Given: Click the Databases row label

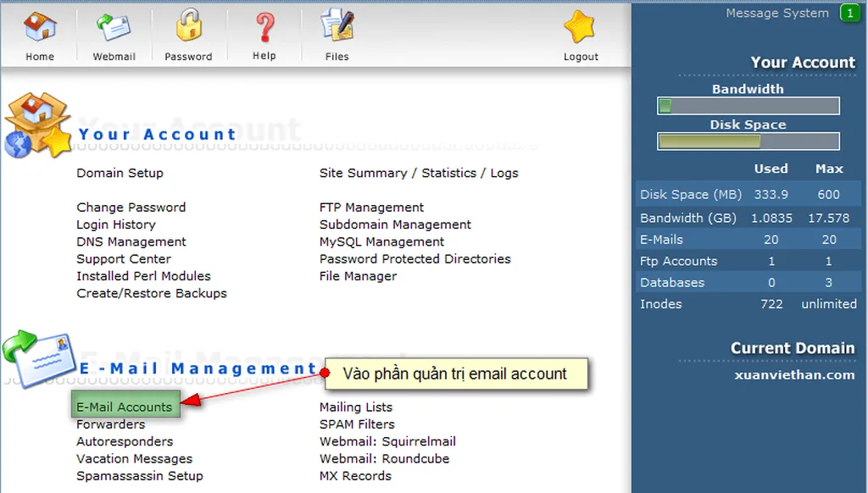Looking at the screenshot, I should [x=672, y=283].
